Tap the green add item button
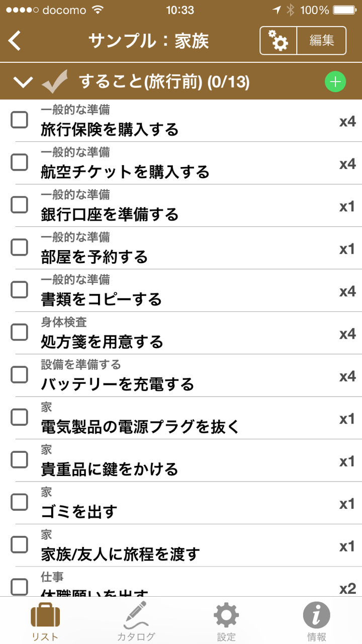 coord(335,82)
